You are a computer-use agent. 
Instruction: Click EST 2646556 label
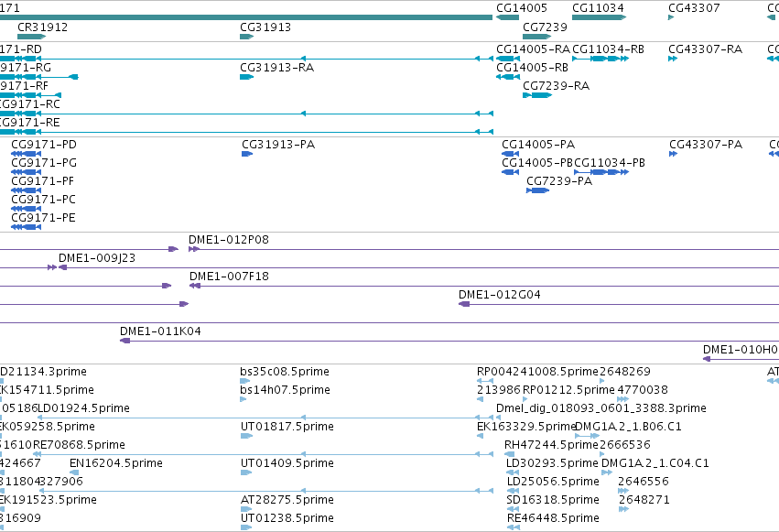[x=644, y=482]
